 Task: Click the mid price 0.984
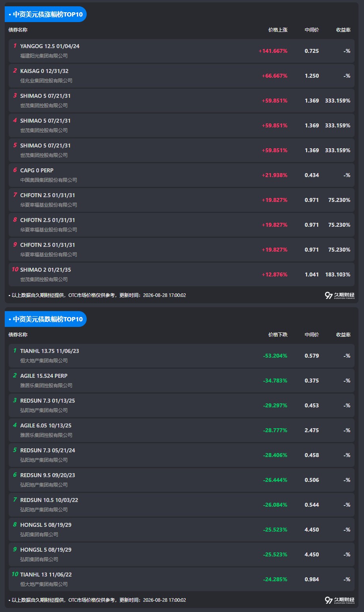(x=312, y=579)
